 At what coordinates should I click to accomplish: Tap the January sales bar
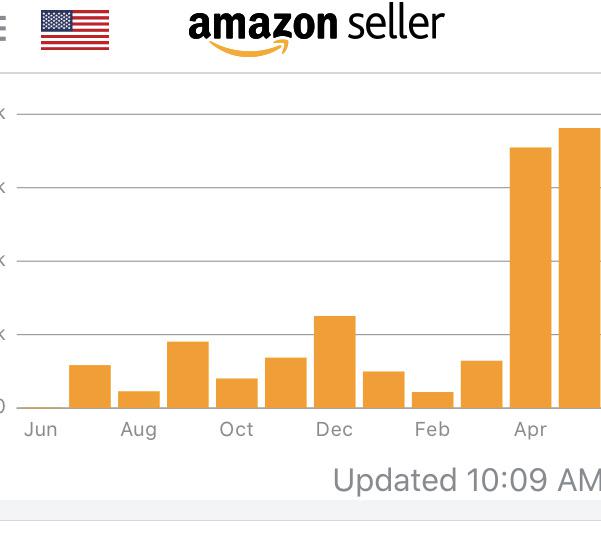click(384, 389)
